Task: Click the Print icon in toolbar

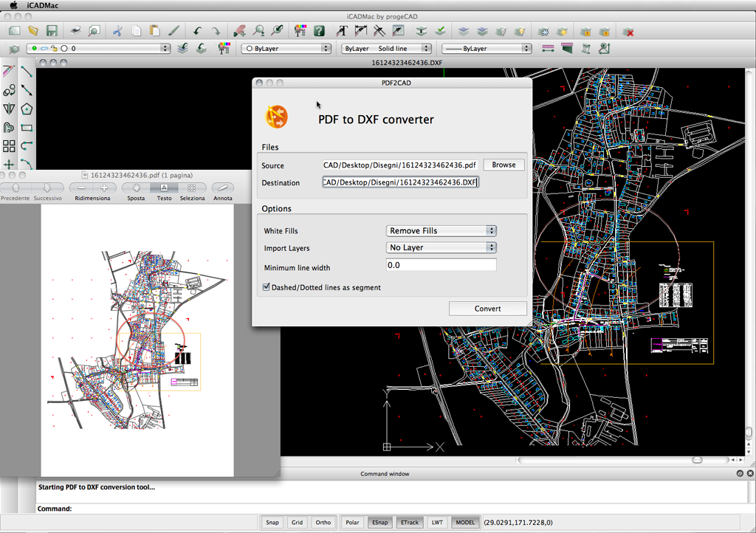Action: pos(75,31)
